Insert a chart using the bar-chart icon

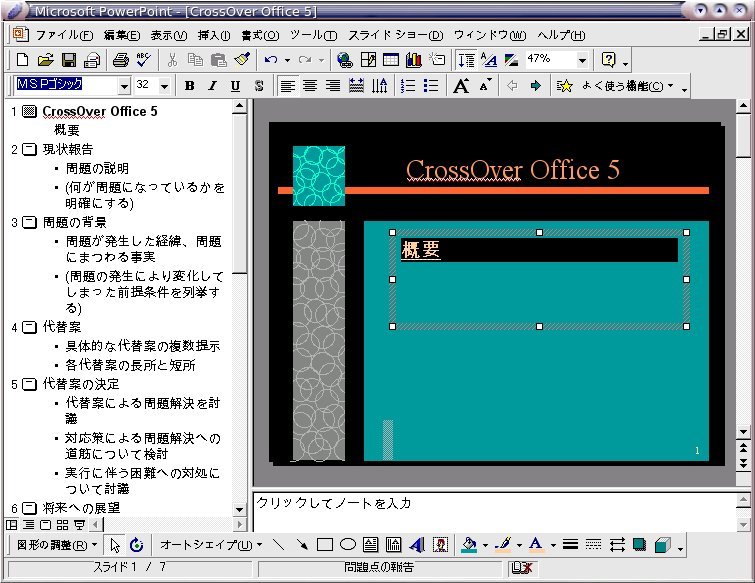pos(414,60)
